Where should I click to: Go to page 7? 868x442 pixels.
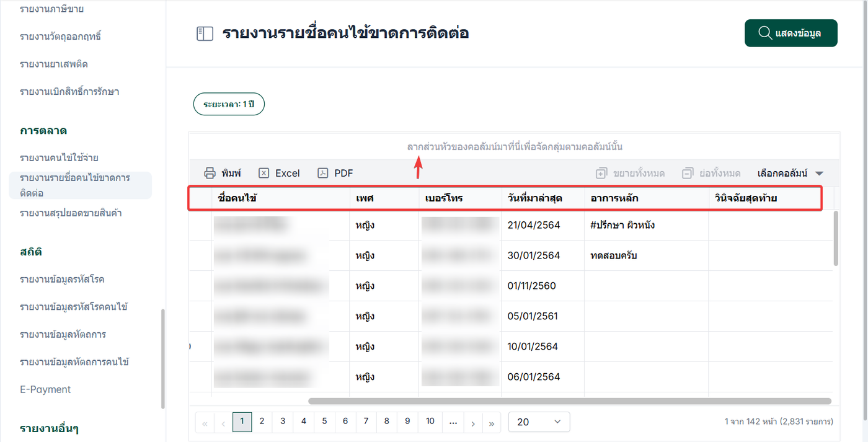click(366, 422)
